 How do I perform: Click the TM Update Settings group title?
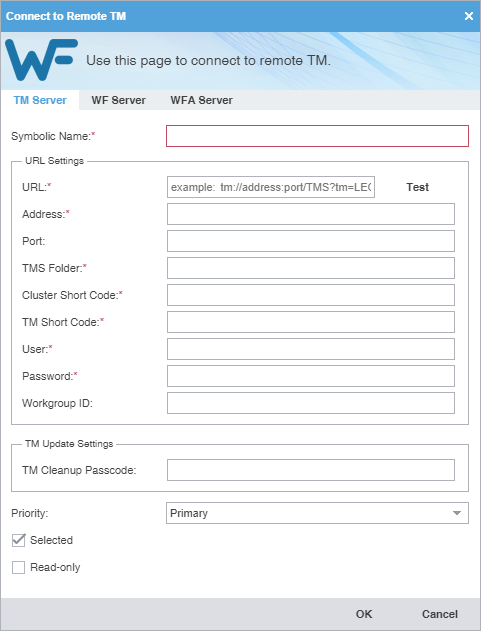coord(69,443)
